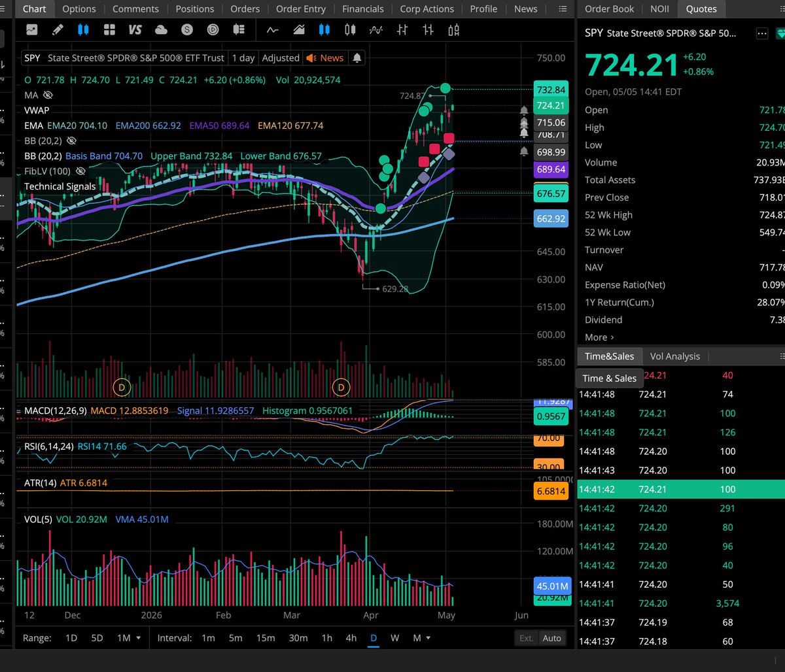Click the D dividend marker near late March
785x672 pixels.
click(341, 388)
